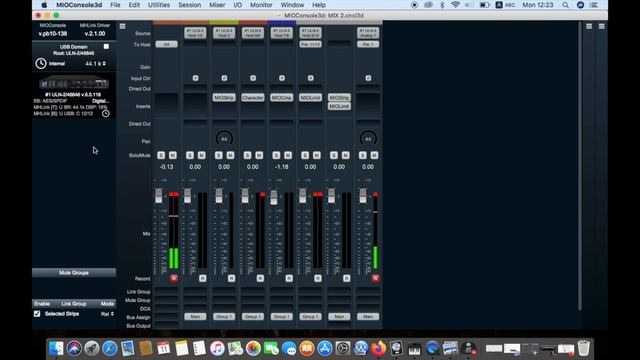Click the pan knob on the Analog 1 strip
The image size is (640, 360).
[368, 138]
